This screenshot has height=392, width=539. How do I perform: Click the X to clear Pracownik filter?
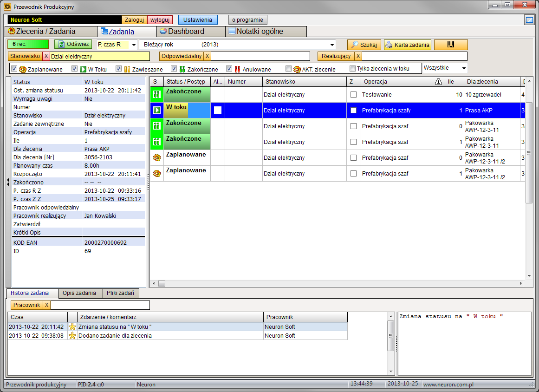point(46,305)
